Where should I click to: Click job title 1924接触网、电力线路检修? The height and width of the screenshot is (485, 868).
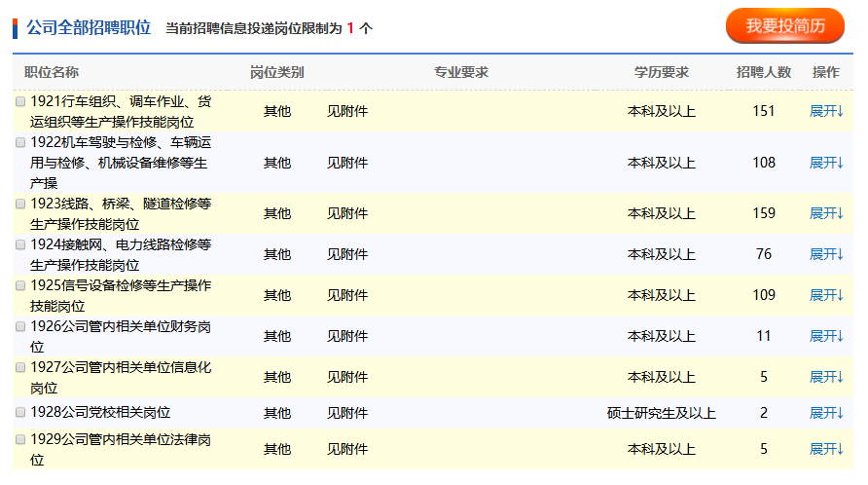point(121,254)
